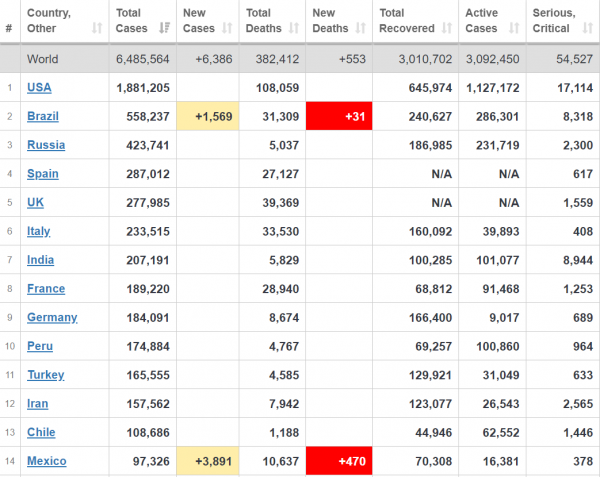Open the USA country link
Viewport: 600px width, 477px height.
pos(39,88)
